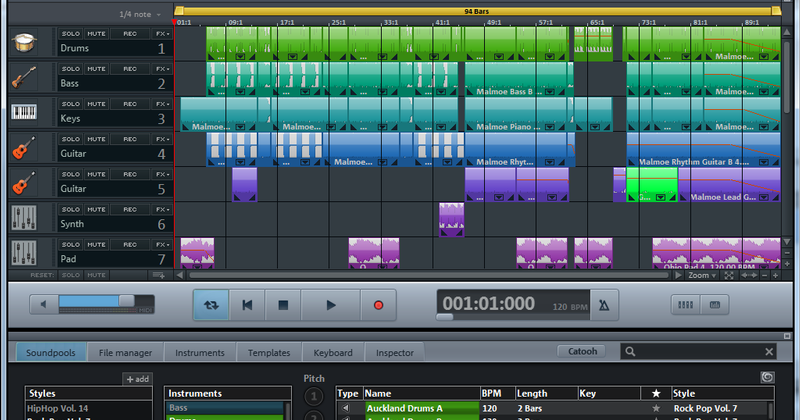This screenshot has height=420, width=800.
Task: Open the Zoom dropdown menu
Action: click(x=702, y=276)
